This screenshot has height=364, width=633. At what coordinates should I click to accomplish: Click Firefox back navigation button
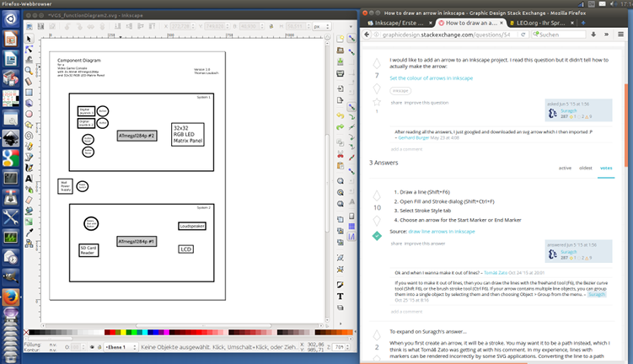coord(367,35)
